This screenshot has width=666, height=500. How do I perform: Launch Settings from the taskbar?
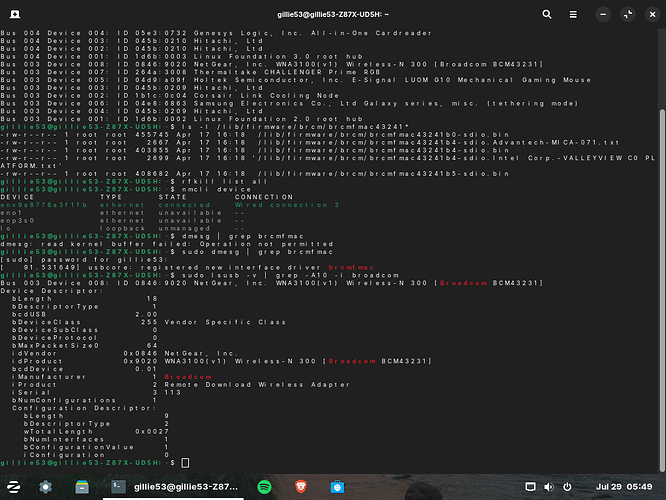tap(45, 487)
